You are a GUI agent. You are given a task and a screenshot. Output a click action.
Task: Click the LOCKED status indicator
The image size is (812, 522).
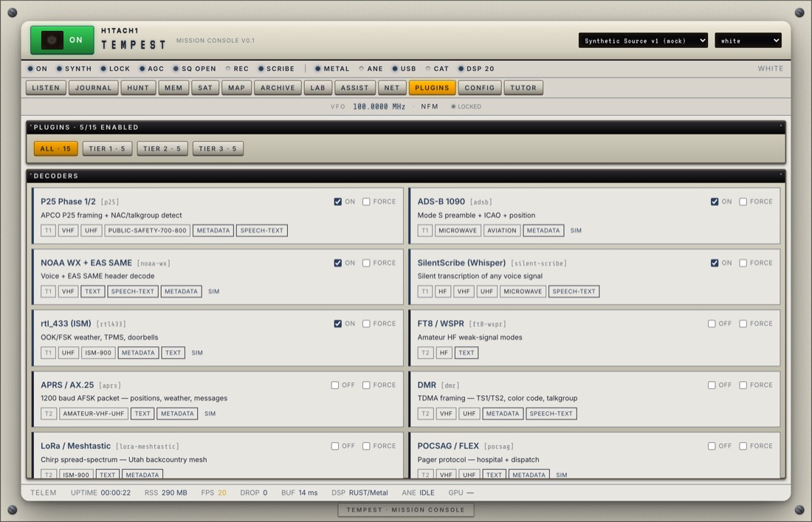coord(466,106)
